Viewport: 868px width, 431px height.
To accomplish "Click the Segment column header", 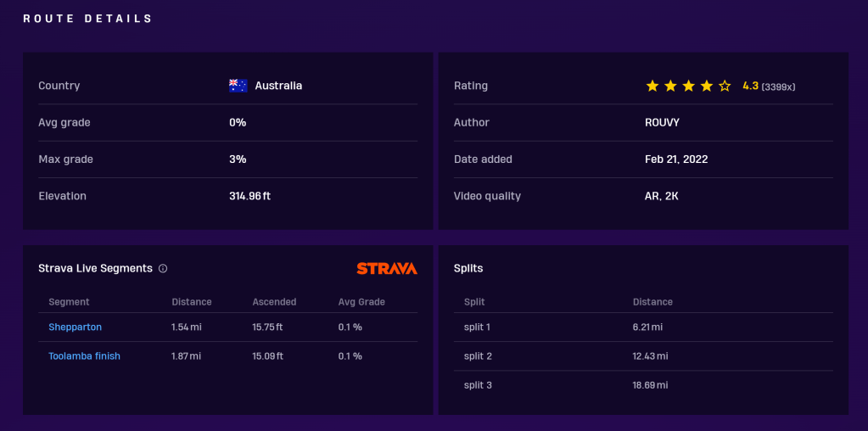I will coord(69,302).
